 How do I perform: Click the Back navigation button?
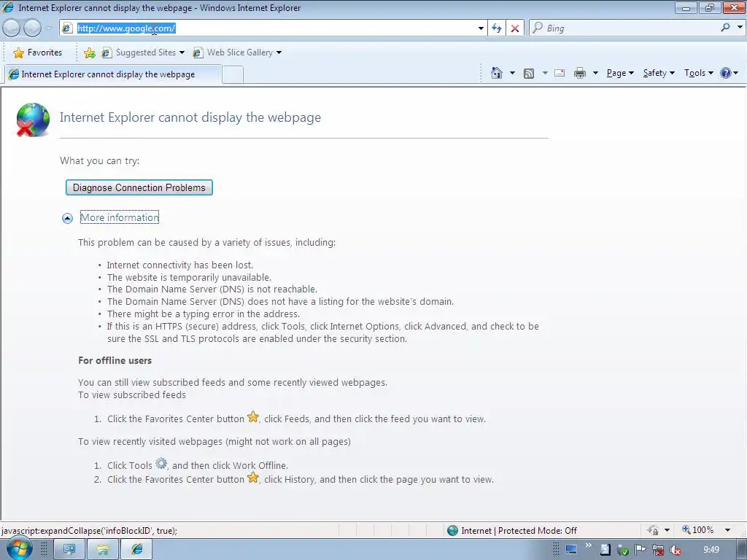click(12, 28)
